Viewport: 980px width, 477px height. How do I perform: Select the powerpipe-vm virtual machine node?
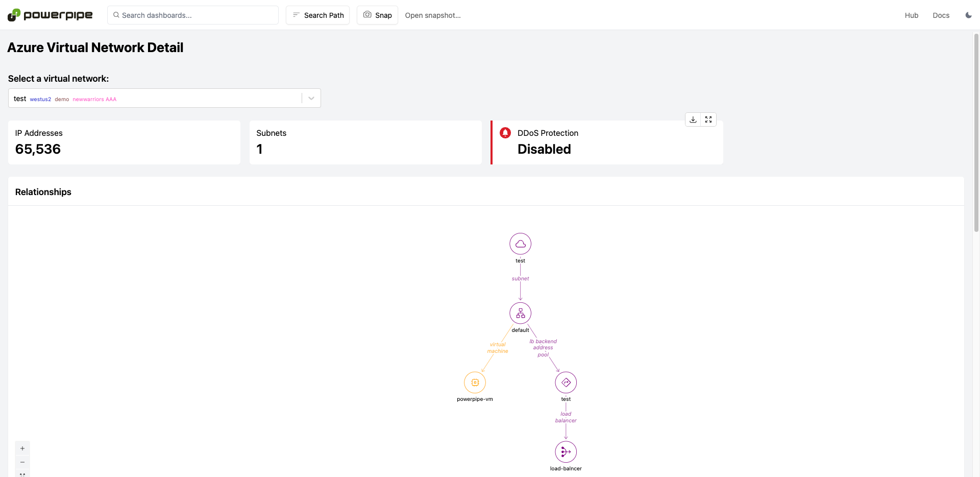[x=475, y=383]
